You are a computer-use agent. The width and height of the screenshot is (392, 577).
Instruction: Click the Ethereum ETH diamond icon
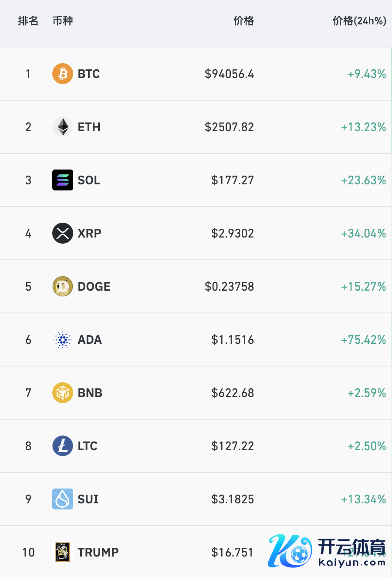point(63,127)
